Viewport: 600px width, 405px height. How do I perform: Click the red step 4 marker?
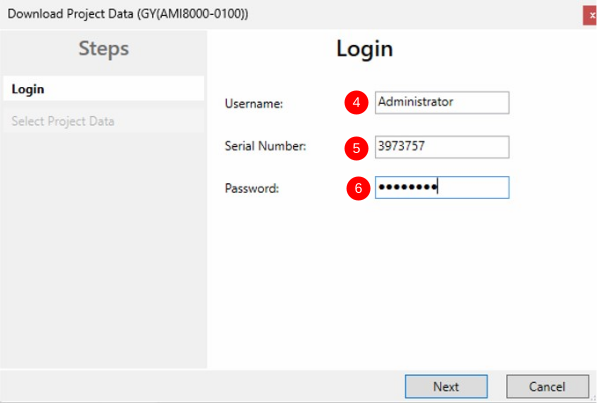pyautogui.click(x=355, y=102)
